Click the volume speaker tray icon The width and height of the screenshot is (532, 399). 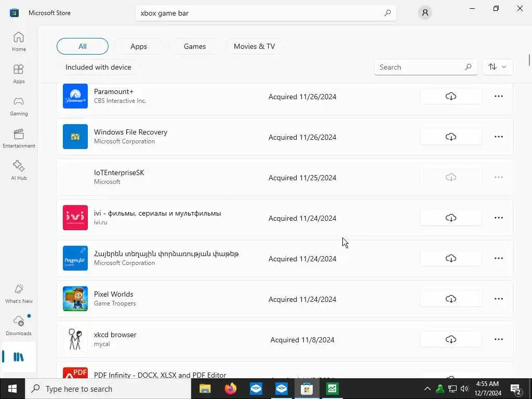(x=464, y=389)
